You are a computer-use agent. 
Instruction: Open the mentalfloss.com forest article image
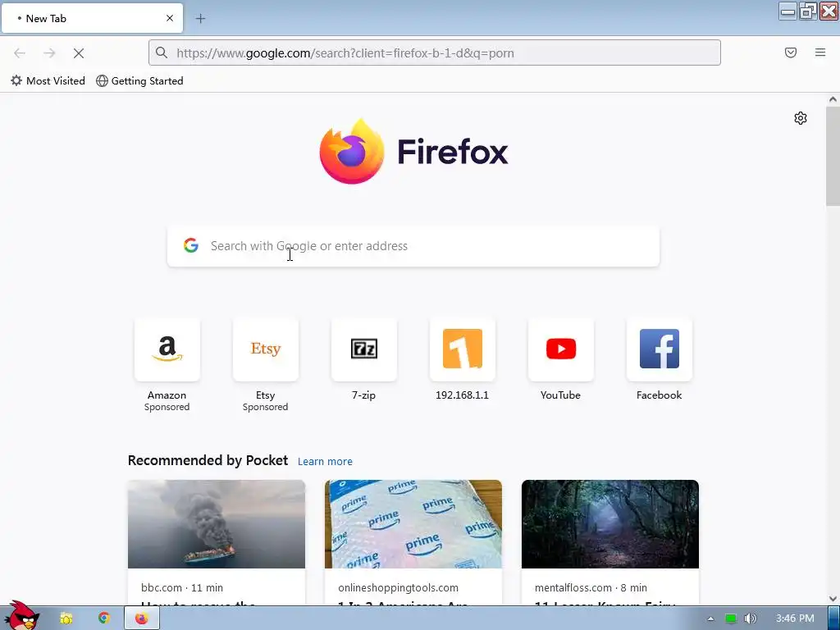pyautogui.click(x=610, y=524)
